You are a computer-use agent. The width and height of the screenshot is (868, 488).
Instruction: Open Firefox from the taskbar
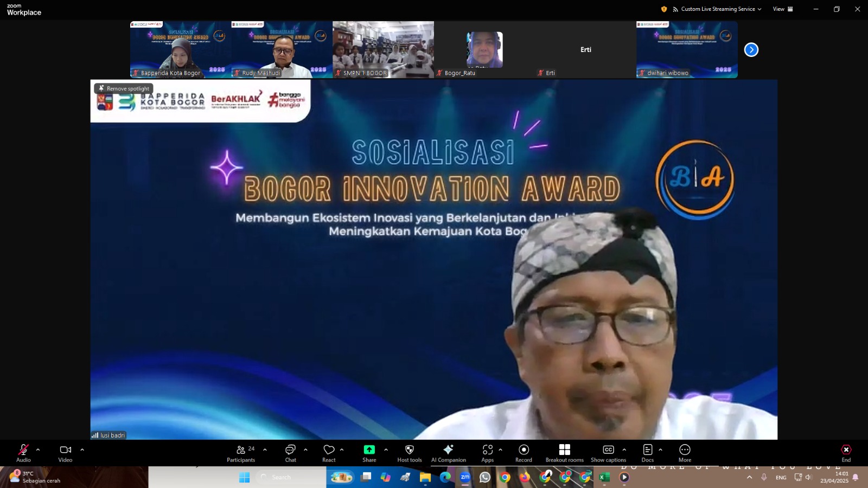click(525, 477)
